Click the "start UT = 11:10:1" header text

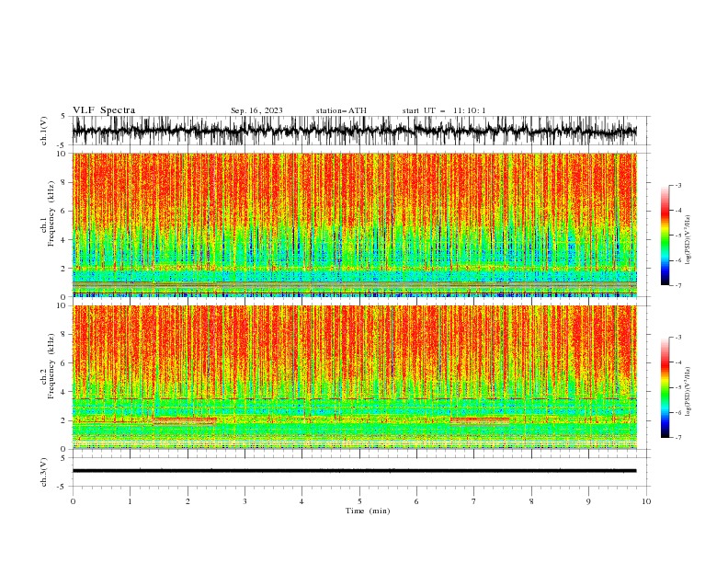(444, 110)
